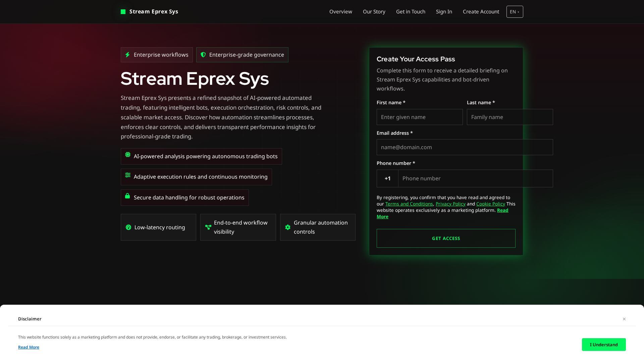
Task: Click the sliders icon beside Adaptive execution rules
Action: (x=127, y=175)
